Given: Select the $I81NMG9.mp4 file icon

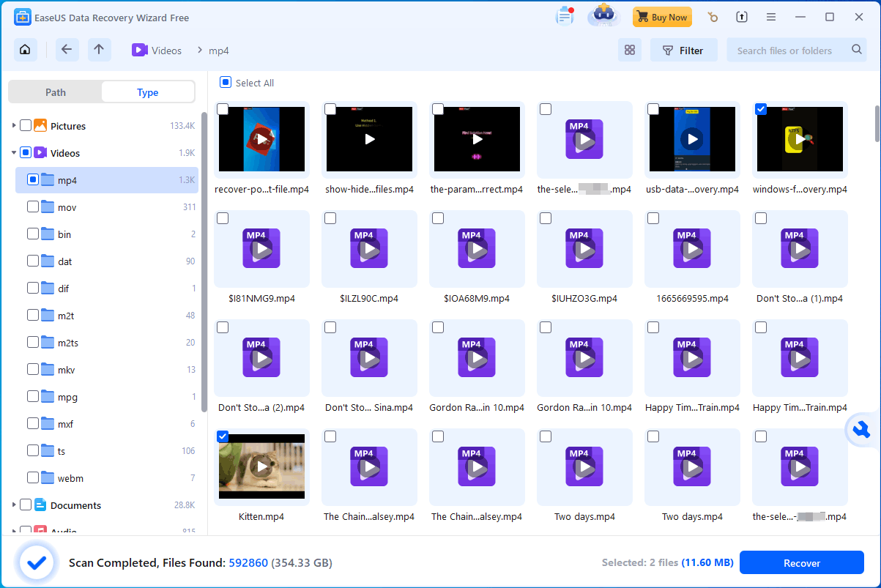Looking at the screenshot, I should (x=261, y=248).
